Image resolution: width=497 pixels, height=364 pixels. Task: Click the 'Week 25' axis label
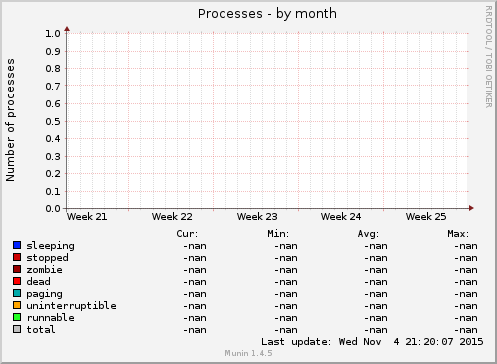click(x=426, y=217)
